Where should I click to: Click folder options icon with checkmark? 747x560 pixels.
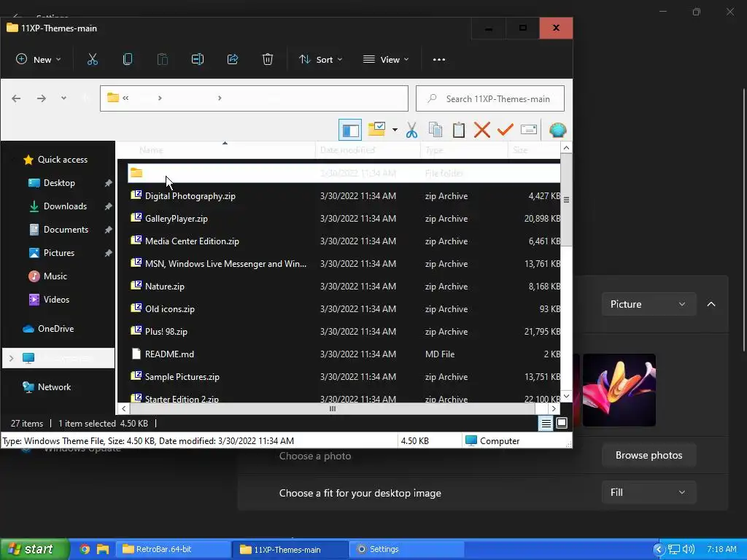[x=377, y=130]
